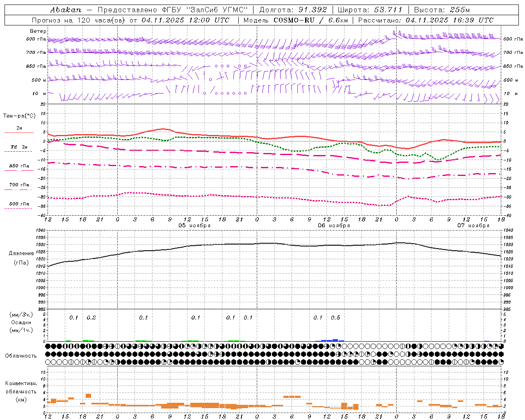Select the 'Предоставлено ФГБУ ЗапСиб УГМС' provider text
The height and width of the screenshot is (420, 525).
pos(173,10)
